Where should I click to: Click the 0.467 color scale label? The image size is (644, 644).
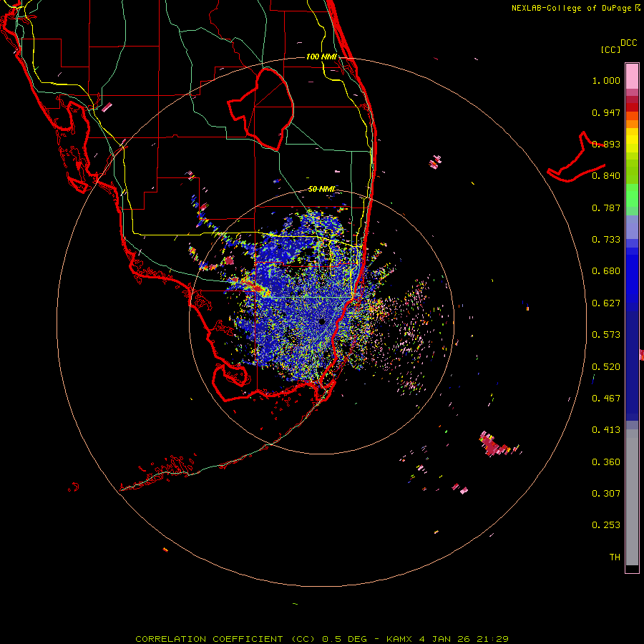click(x=606, y=399)
